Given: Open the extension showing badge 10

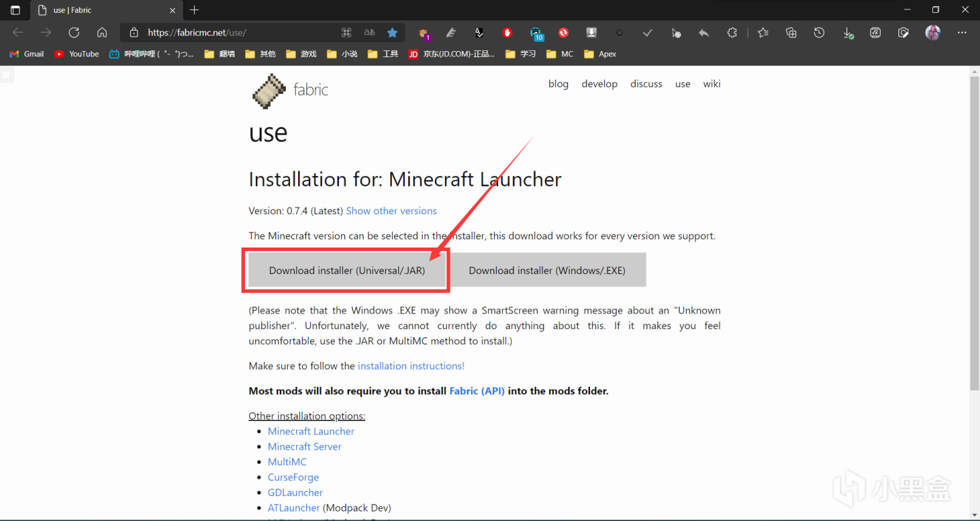Looking at the screenshot, I should click(536, 33).
